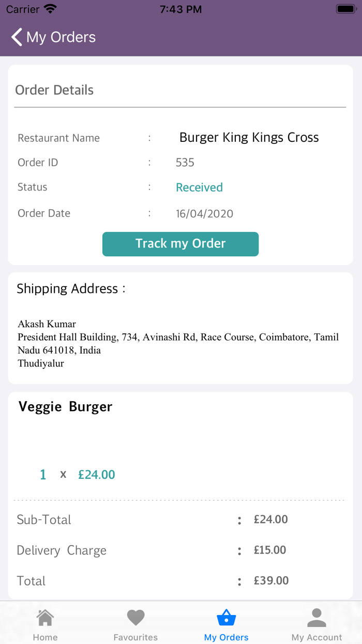Select the Burger King Kings Cross name

[x=249, y=138]
